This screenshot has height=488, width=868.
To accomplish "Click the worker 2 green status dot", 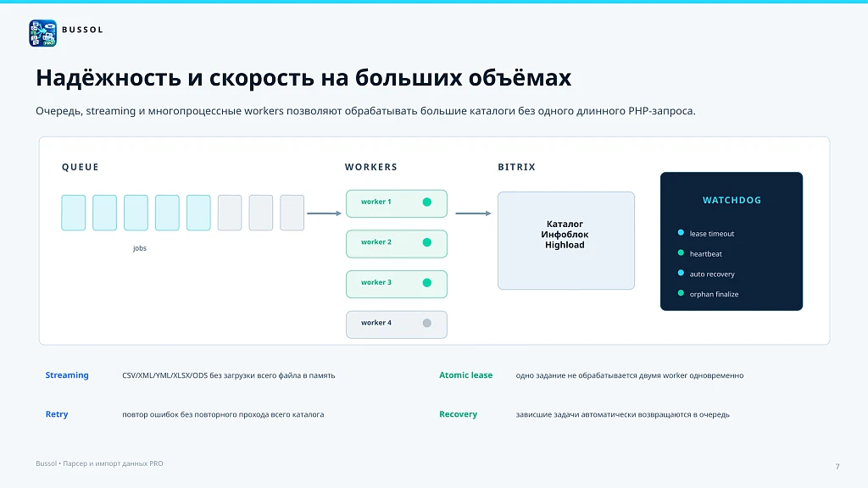I will pos(427,242).
